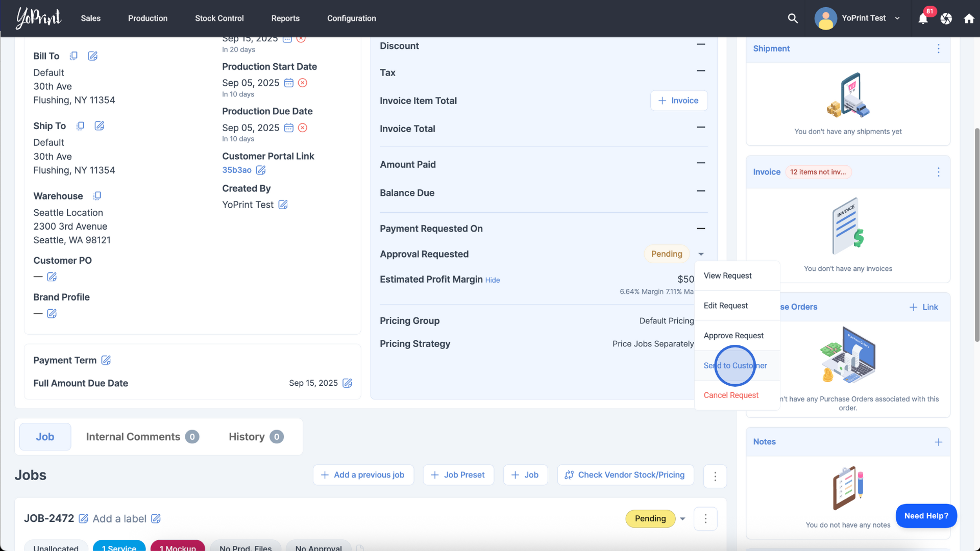The height and width of the screenshot is (551, 980).
Task: Open the Production Due Date calendar picker
Action: (289, 128)
